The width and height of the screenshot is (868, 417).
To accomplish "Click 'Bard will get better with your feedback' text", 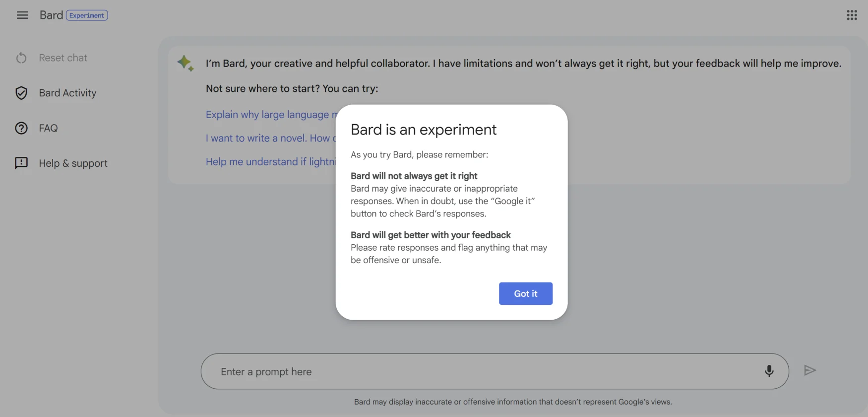I will (431, 235).
